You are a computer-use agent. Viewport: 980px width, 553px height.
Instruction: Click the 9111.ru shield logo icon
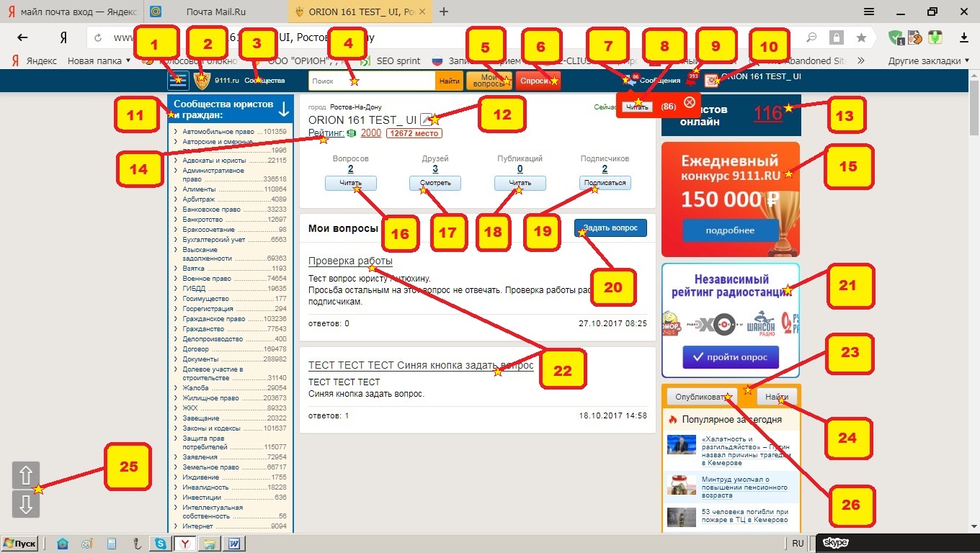202,81
